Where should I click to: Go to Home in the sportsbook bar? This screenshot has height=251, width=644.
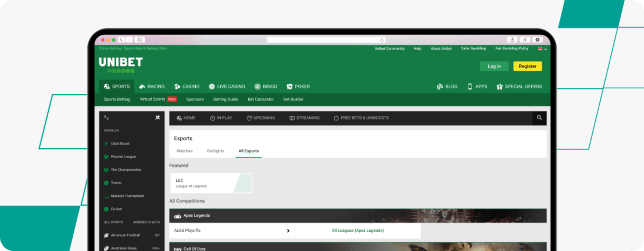tap(186, 118)
